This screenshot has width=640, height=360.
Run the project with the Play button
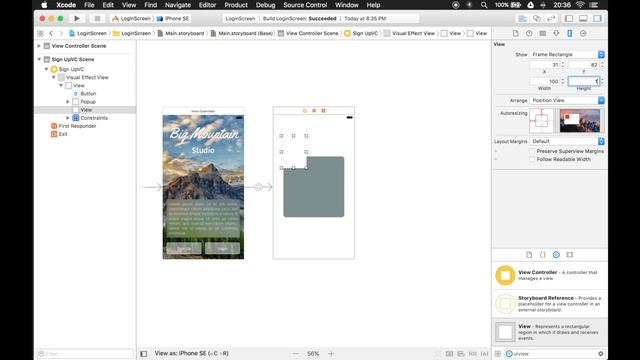point(77,18)
